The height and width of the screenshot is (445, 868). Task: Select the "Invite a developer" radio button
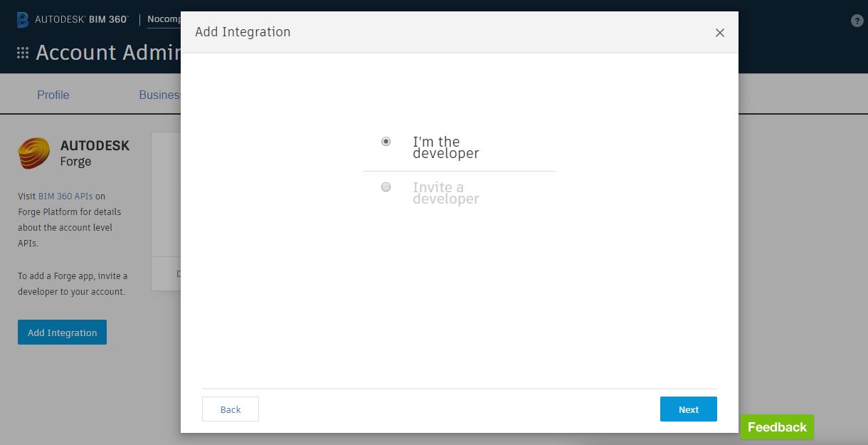[x=386, y=187]
